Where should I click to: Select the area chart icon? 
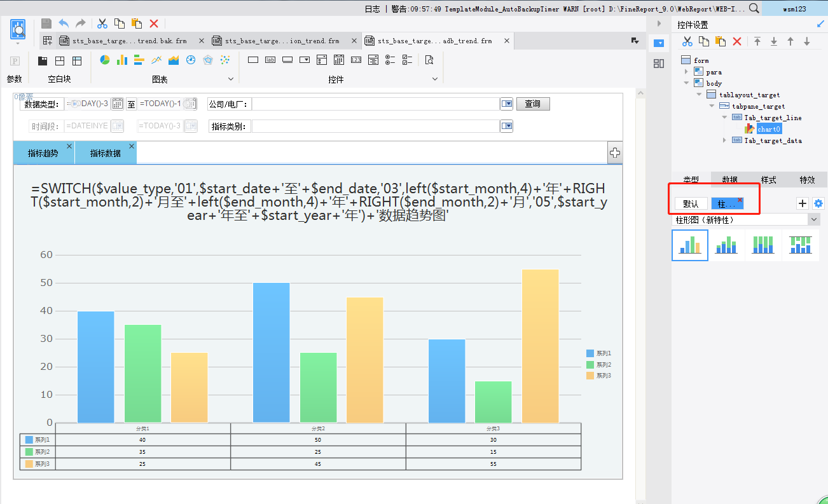tap(174, 60)
